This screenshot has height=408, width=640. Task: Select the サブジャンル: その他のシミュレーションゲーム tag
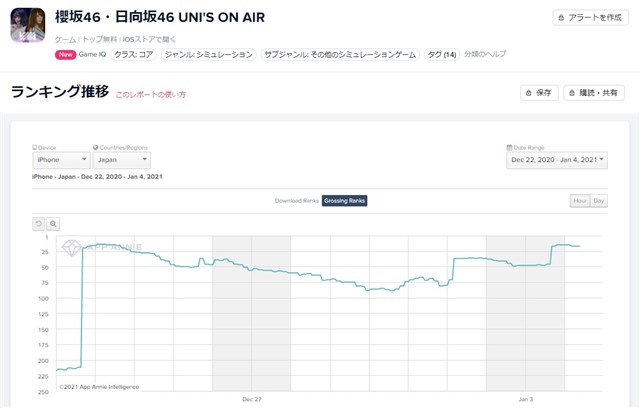[340, 54]
